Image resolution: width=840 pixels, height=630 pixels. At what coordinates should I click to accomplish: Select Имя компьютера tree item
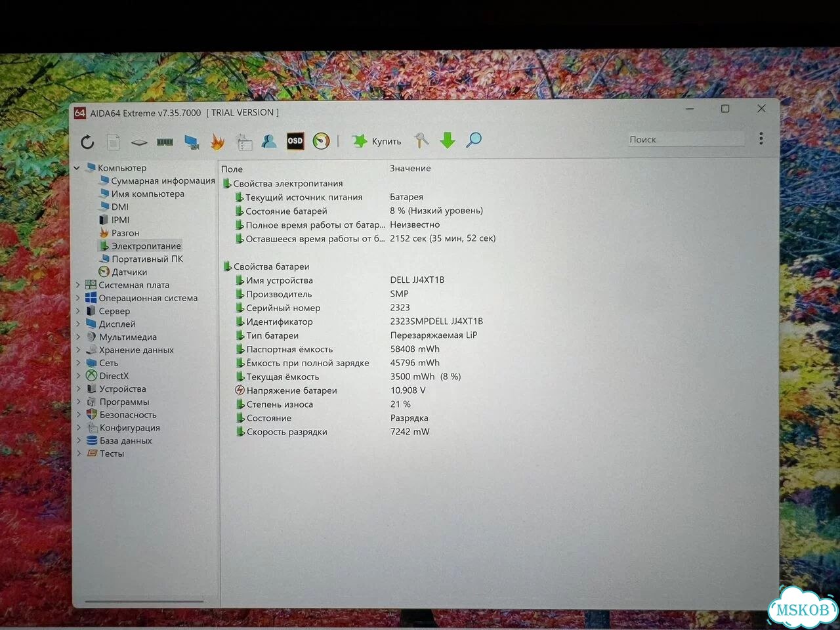click(x=142, y=194)
